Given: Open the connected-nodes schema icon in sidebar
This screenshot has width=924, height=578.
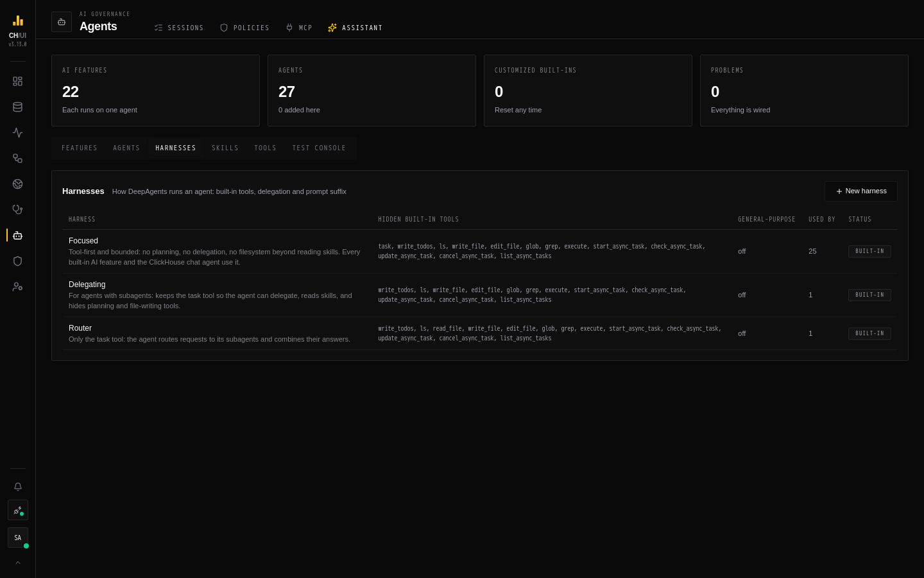Looking at the screenshot, I should click(17, 158).
